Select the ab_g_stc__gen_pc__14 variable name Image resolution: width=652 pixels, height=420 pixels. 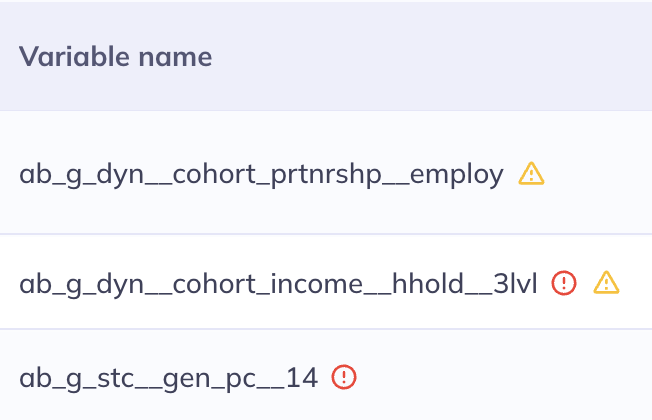tap(169, 378)
